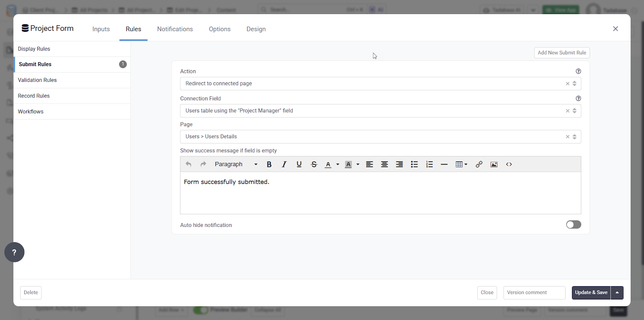Insert a horizontal line
The width and height of the screenshot is (644, 320).
pos(444,164)
